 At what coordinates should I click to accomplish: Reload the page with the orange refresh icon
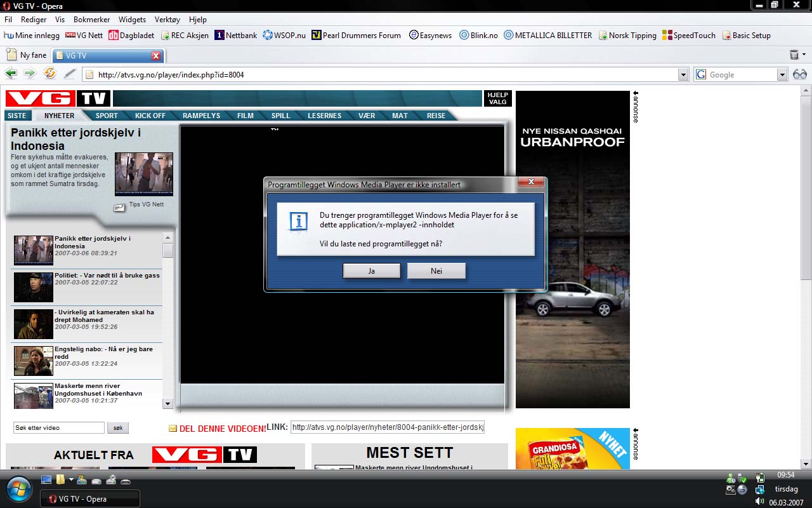(x=49, y=74)
